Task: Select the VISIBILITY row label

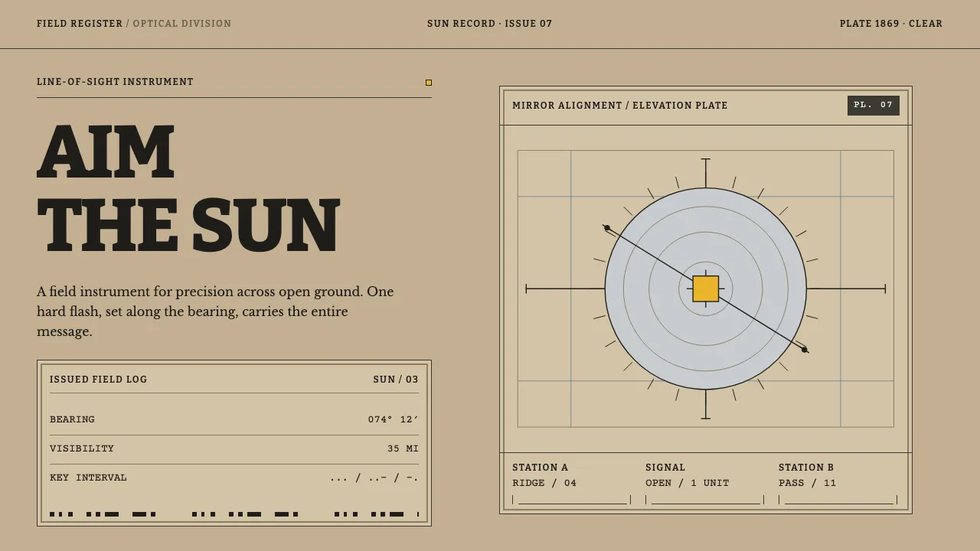Action: click(x=82, y=448)
